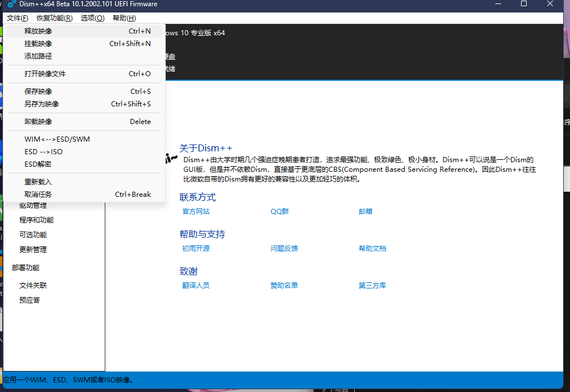
Task: Select 添加路径 menu entry
Action: click(x=84, y=56)
